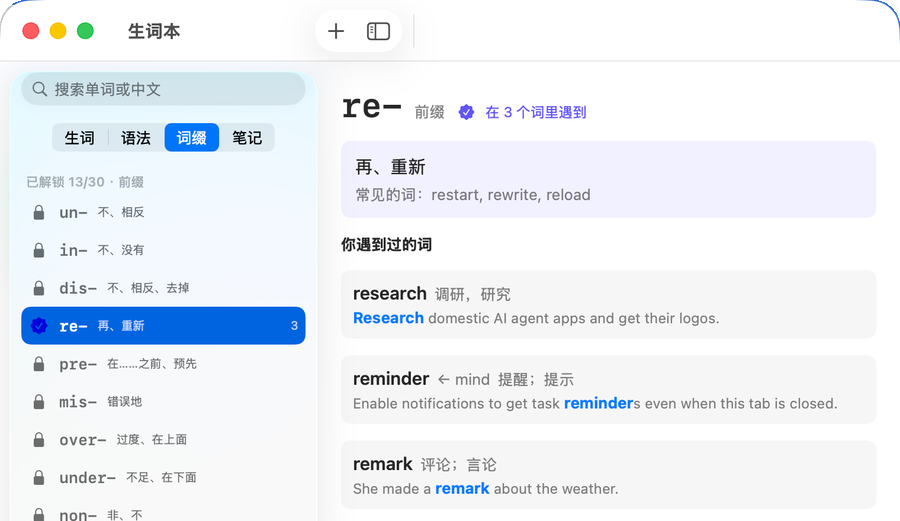The width and height of the screenshot is (900, 521).
Task: Click the 生词本 window title
Action: point(154,31)
